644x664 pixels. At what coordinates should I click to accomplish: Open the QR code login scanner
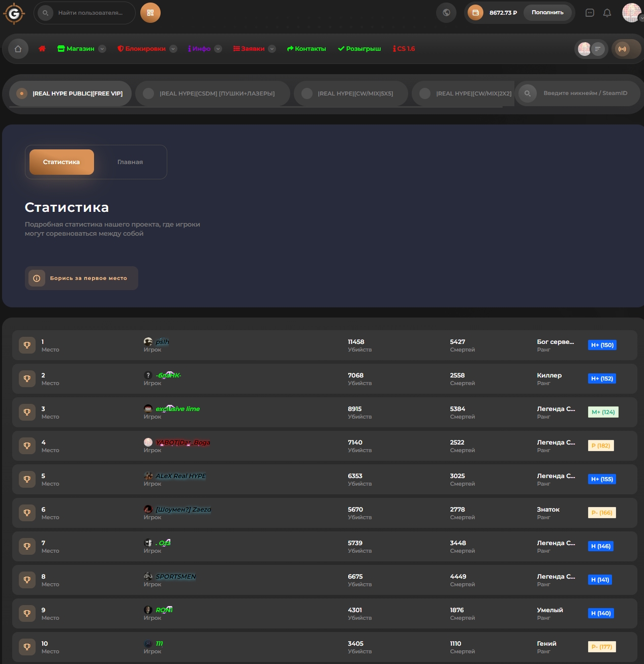click(x=150, y=13)
